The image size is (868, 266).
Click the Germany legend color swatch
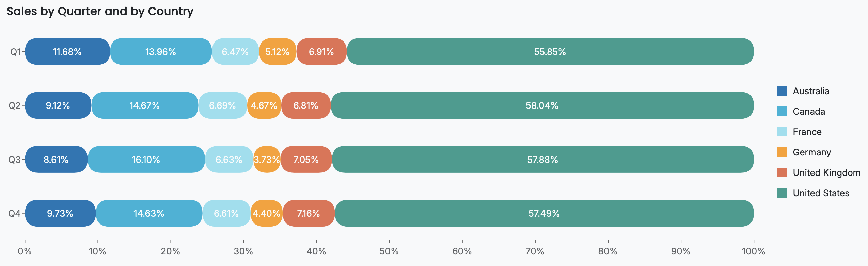(x=782, y=152)
